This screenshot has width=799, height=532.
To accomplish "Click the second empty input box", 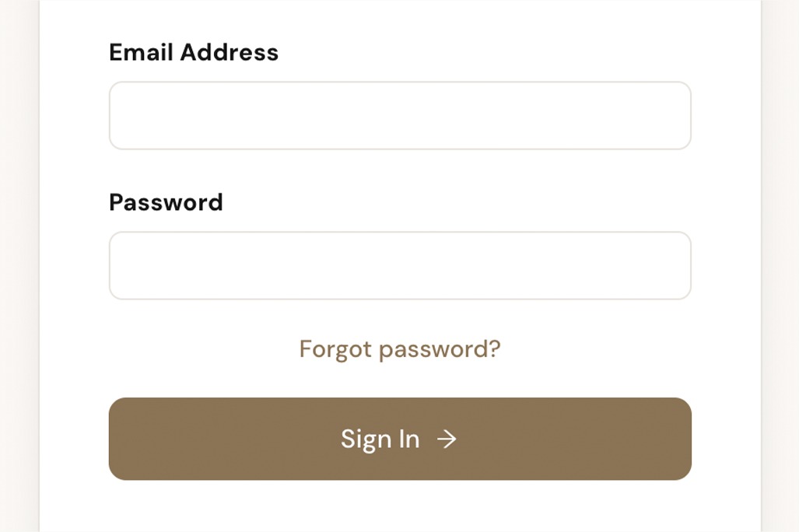I will click(400, 266).
